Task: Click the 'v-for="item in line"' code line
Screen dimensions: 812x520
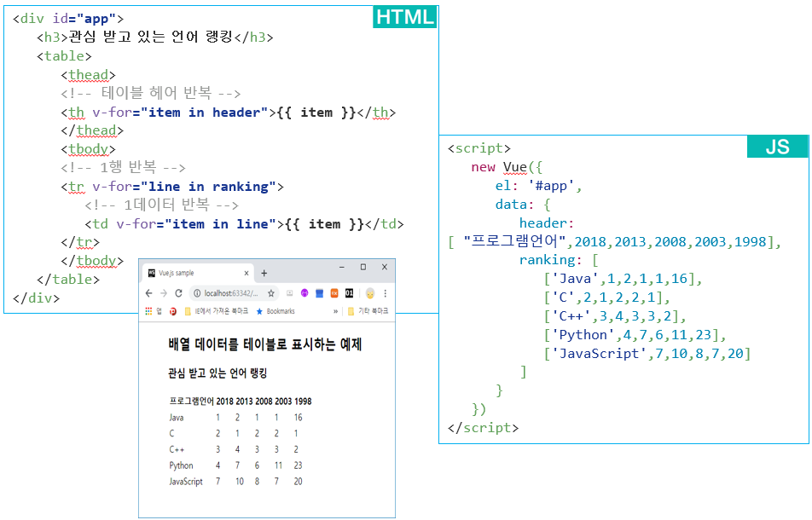Action: 244,224
